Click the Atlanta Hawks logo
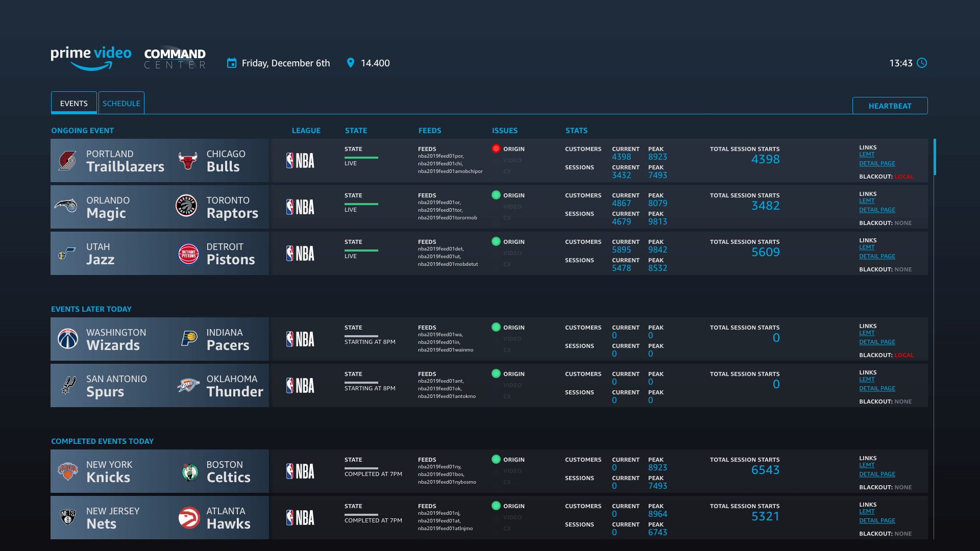This screenshot has width=980, height=551. pos(188,518)
